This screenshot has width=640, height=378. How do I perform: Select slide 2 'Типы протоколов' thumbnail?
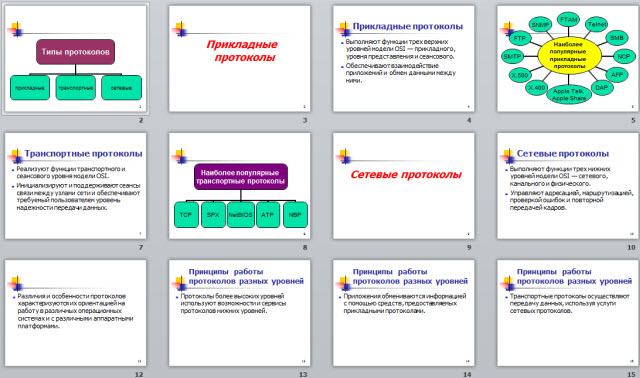pos(76,59)
